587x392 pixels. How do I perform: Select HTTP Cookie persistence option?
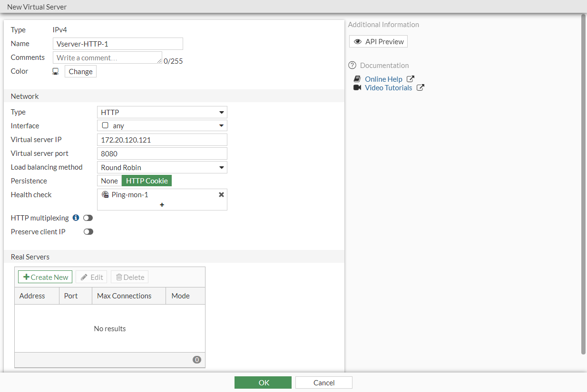[147, 181]
